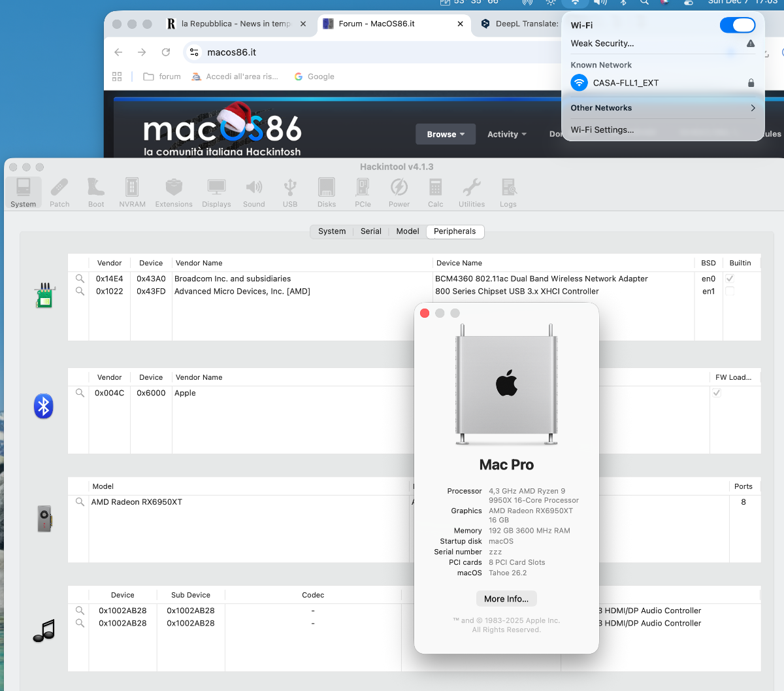The image size is (784, 691).
Task: Open Spotlight search from the menu bar
Action: pyautogui.click(x=644, y=3)
